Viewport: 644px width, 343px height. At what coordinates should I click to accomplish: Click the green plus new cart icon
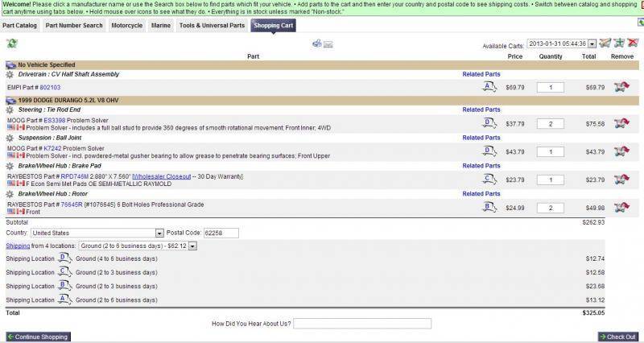point(619,43)
